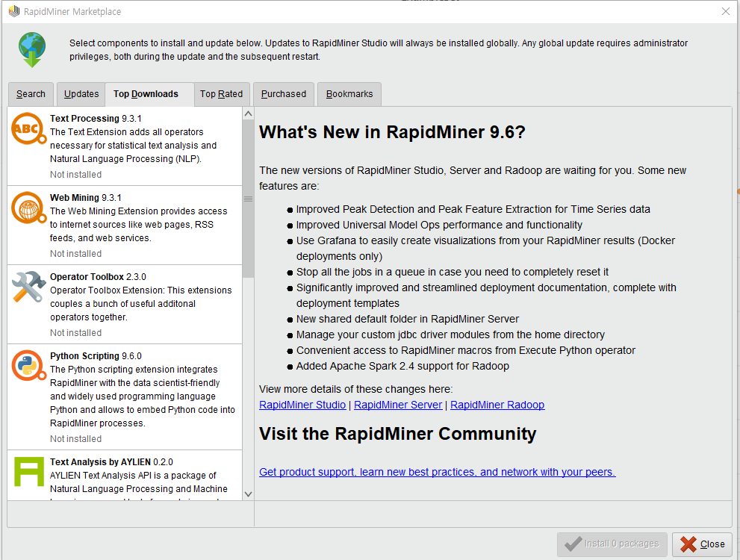Switch to the Updates tab

click(x=81, y=94)
